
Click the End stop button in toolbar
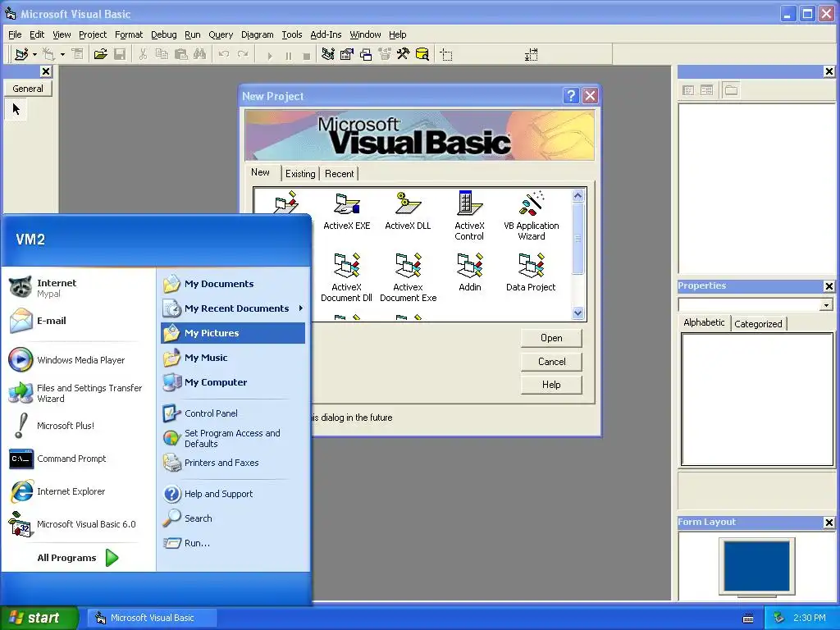(307, 55)
